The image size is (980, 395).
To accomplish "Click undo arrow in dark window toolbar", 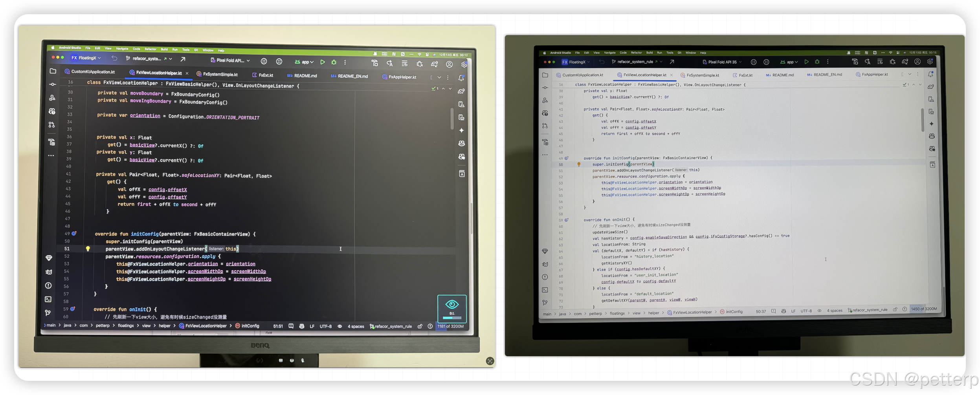I will coord(114,58).
